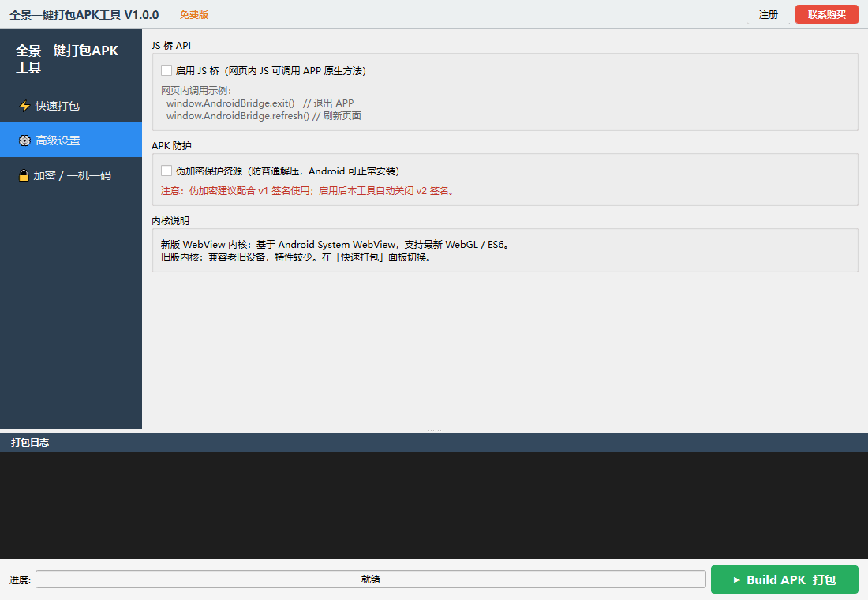Click the 全景一键打包APK工具 V1.0.0 title
868x600 pixels.
click(x=84, y=15)
